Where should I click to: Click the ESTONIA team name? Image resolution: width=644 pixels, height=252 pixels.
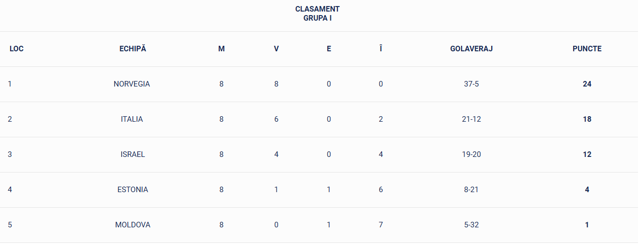point(133,190)
